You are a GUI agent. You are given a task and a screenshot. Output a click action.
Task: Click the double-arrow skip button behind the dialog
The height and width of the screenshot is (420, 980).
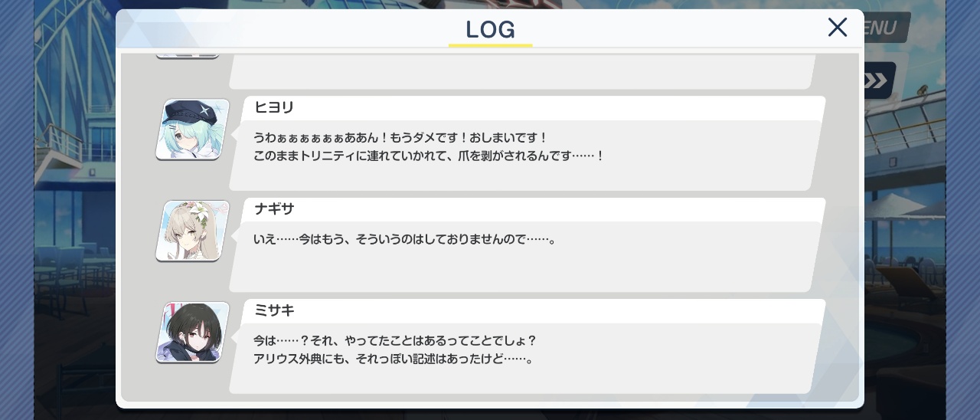[880, 80]
